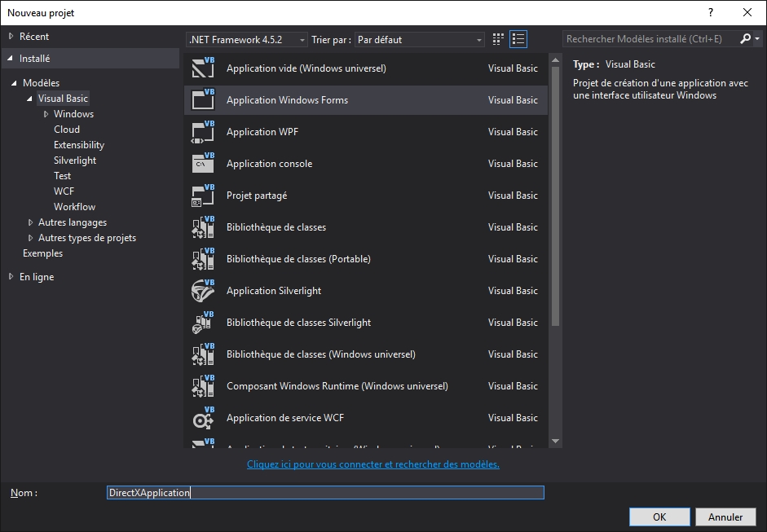Image resolution: width=767 pixels, height=532 pixels.
Task: Click the scrollbar down arrow
Action: (555, 441)
